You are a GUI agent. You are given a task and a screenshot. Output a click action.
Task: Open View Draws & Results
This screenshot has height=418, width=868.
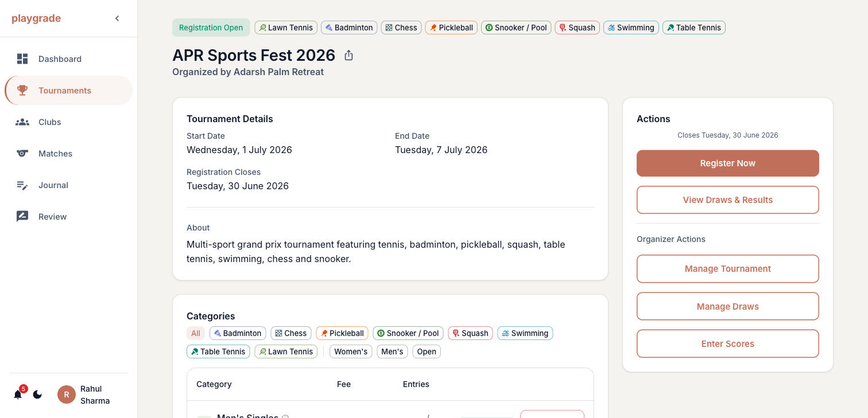tap(727, 200)
